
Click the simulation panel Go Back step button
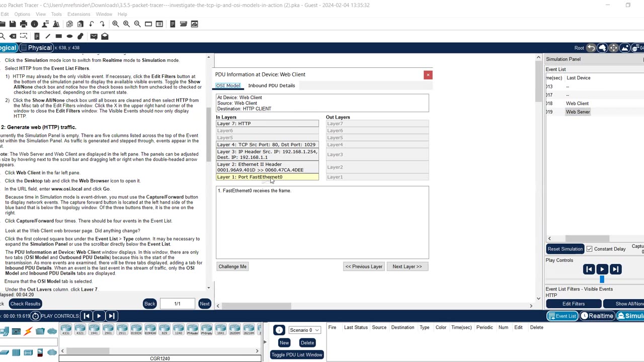(589, 269)
